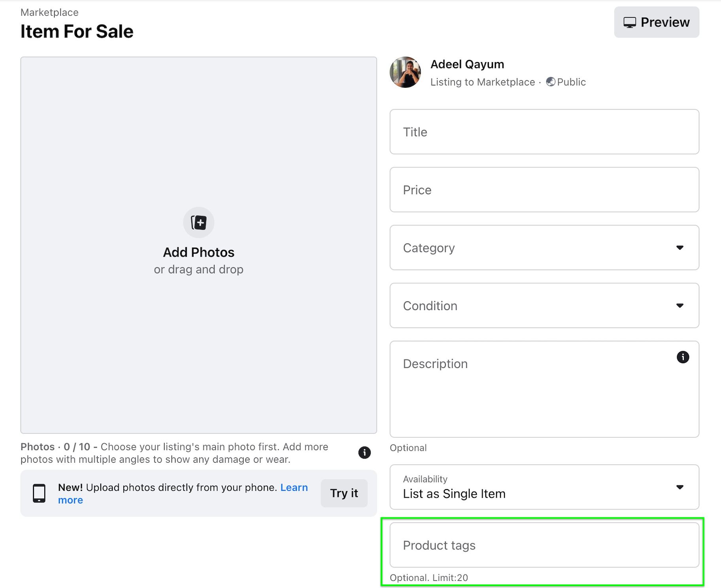The height and width of the screenshot is (588, 721).
Task: Click the Preview button
Action: 656,22
